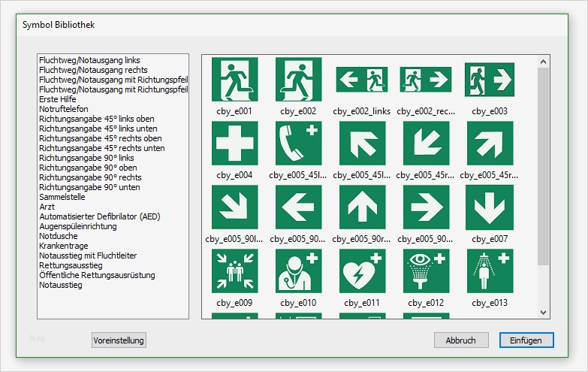
Task: Choose the cby_e002_links exit sign with left arrow
Action: pos(362,80)
